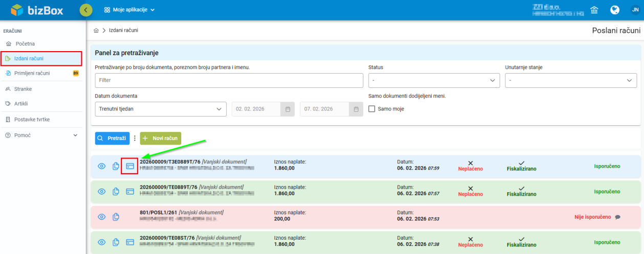Open calendar for start date 02. 02. 2026
The image size is (644, 254).
(x=288, y=109)
